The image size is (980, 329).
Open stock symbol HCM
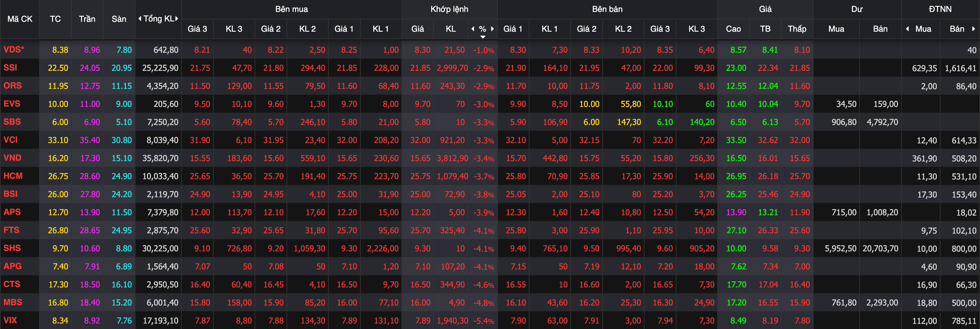pos(13,176)
